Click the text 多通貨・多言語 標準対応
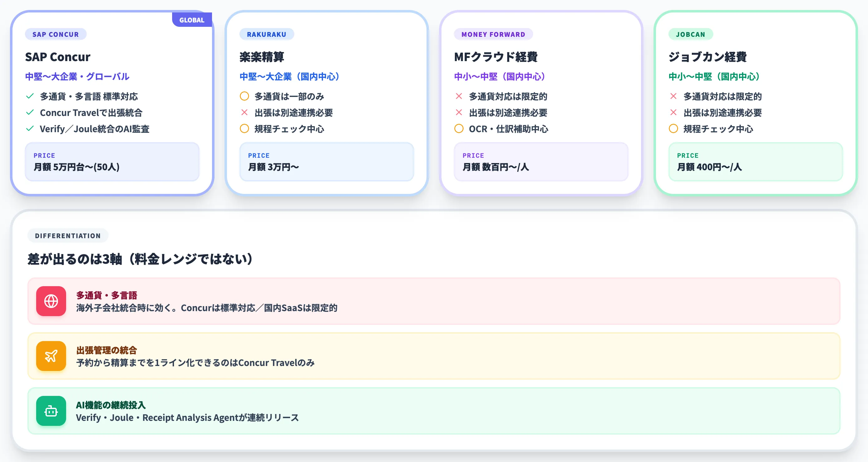Viewport: 868px width, 462px height. pyautogui.click(x=89, y=96)
